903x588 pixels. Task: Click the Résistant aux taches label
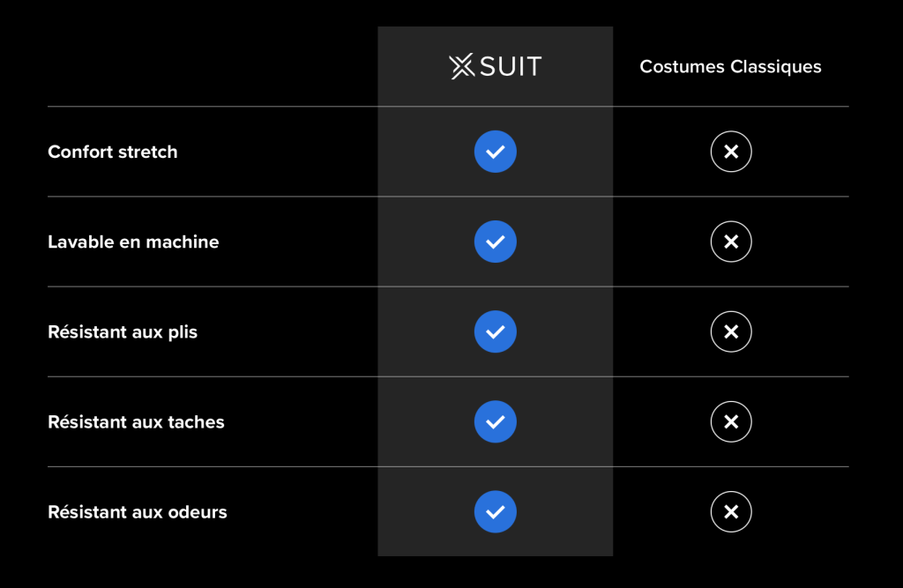tap(136, 422)
